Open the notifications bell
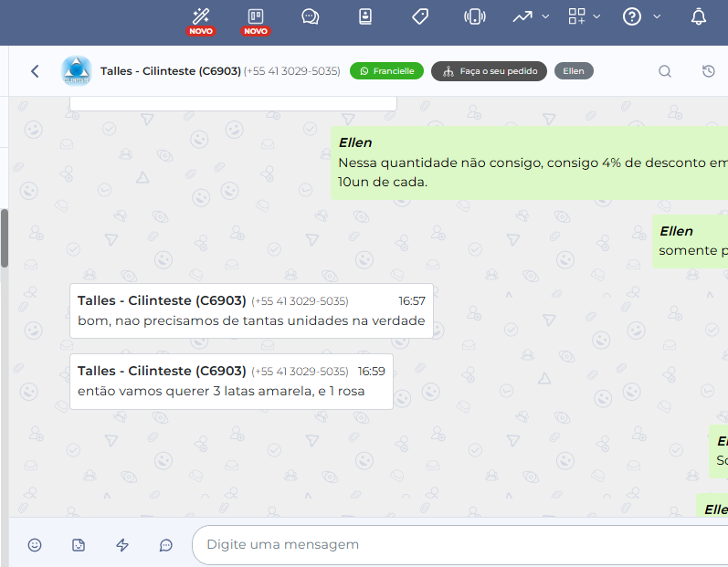The height and width of the screenshot is (567, 728). (699, 16)
